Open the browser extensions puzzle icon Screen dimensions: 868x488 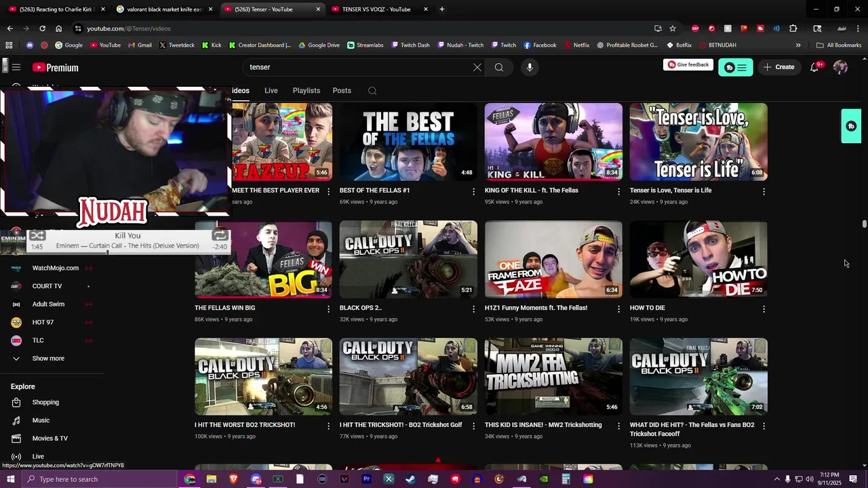pos(793,28)
